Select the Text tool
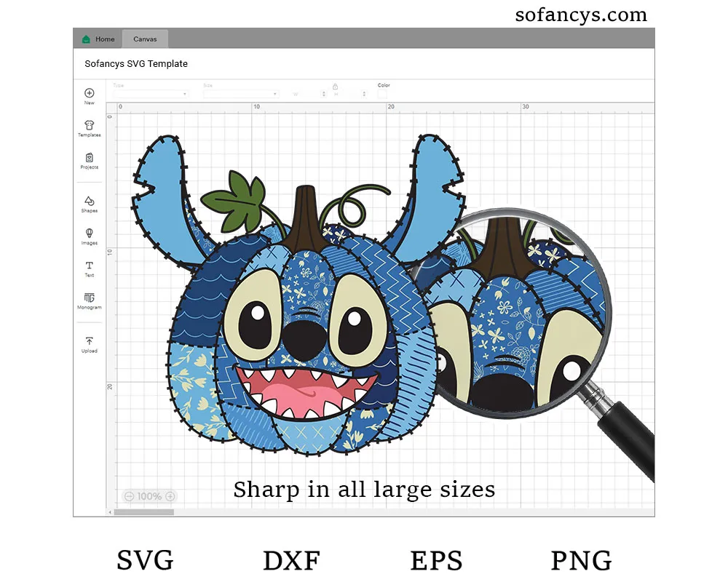The height and width of the screenshot is (582, 728). [90, 268]
